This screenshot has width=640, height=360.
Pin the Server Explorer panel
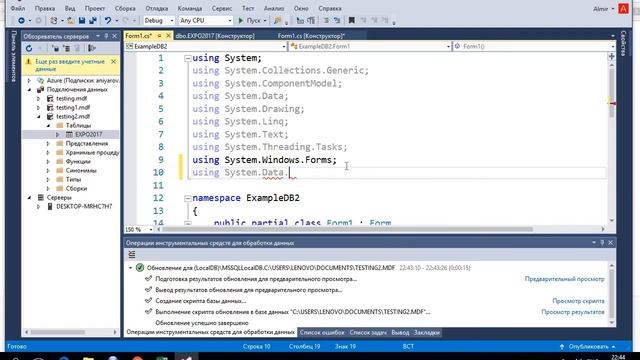pos(106,36)
